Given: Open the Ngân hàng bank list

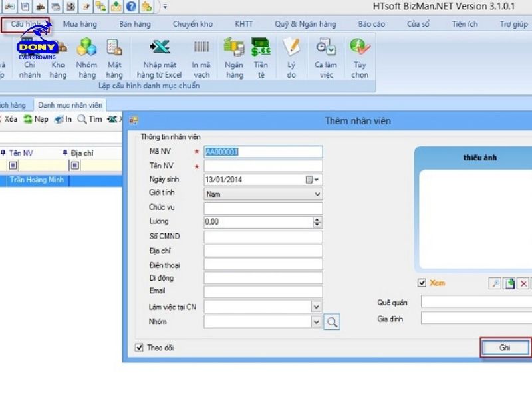Looking at the screenshot, I should click(x=234, y=57).
